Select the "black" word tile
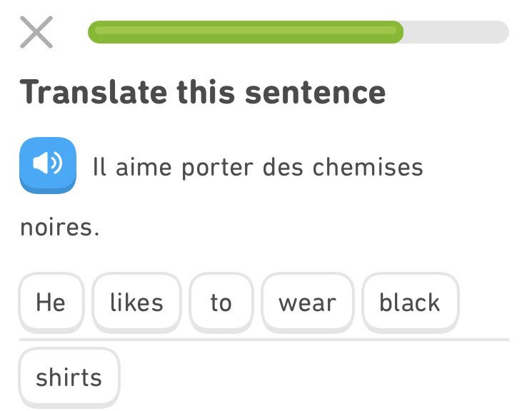Image resolution: width=532 pixels, height=411 pixels. coord(410,302)
